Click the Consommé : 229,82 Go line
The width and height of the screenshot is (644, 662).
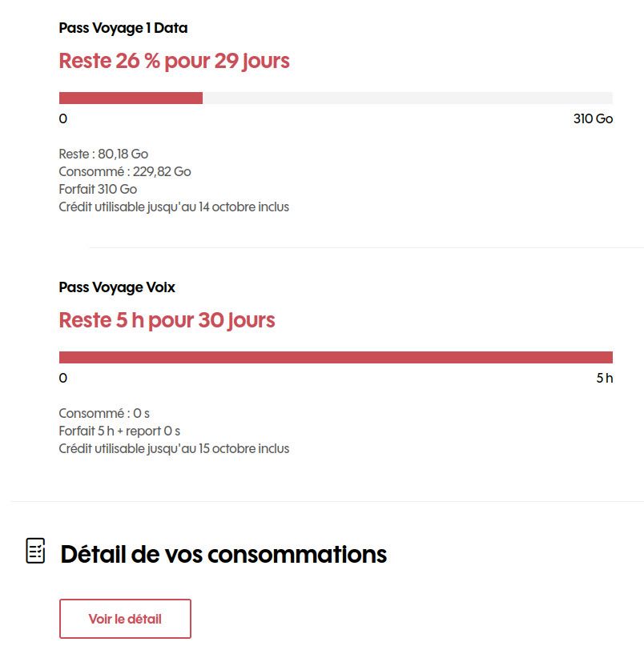tap(125, 171)
